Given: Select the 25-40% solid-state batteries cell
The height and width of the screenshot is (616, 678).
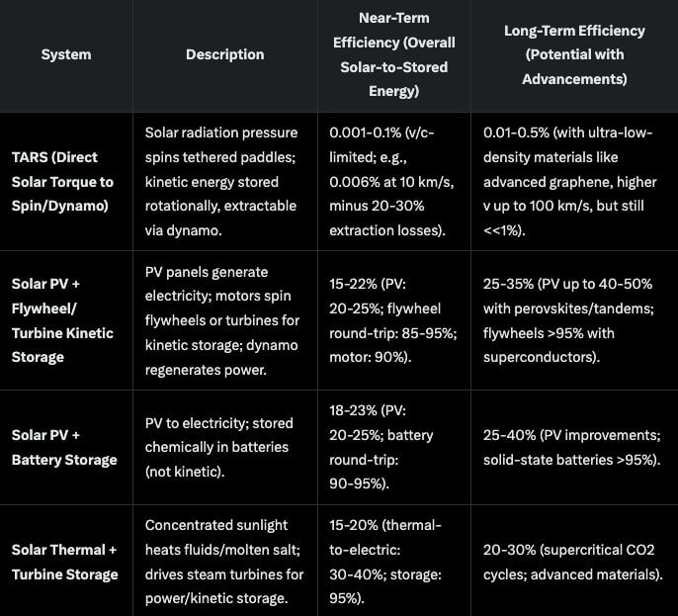Looking at the screenshot, I should tap(570, 447).
